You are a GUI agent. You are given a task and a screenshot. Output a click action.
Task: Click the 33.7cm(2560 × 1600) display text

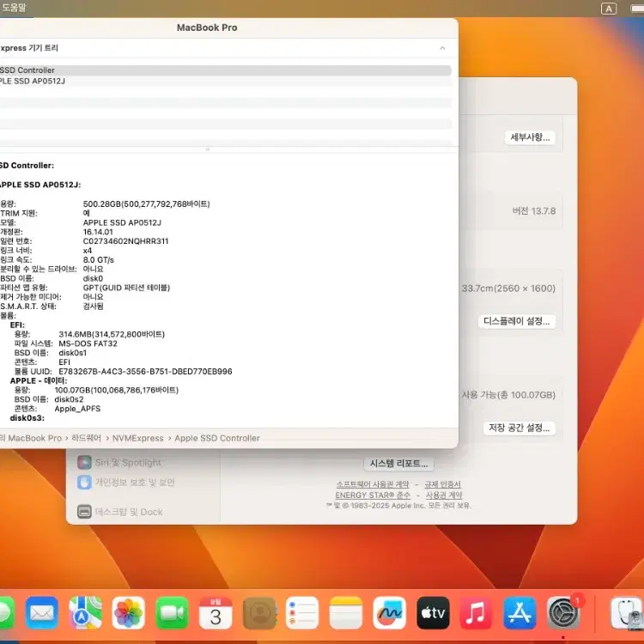[x=508, y=289]
